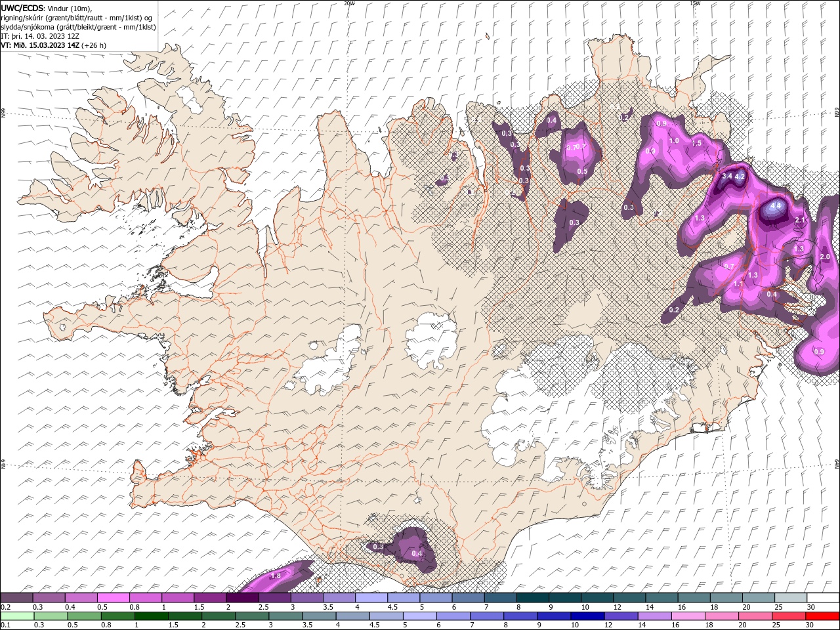Click the 'VT: Mið. 15.03.2023 14Z' valid time

click(40, 45)
